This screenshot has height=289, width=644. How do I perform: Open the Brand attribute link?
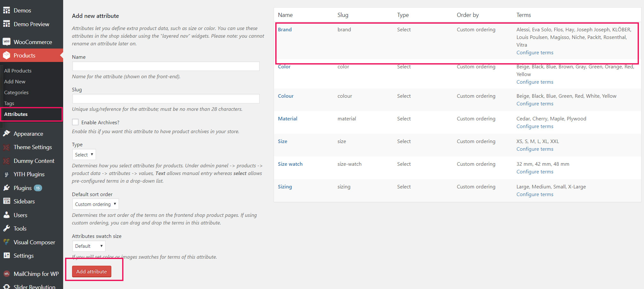click(285, 29)
